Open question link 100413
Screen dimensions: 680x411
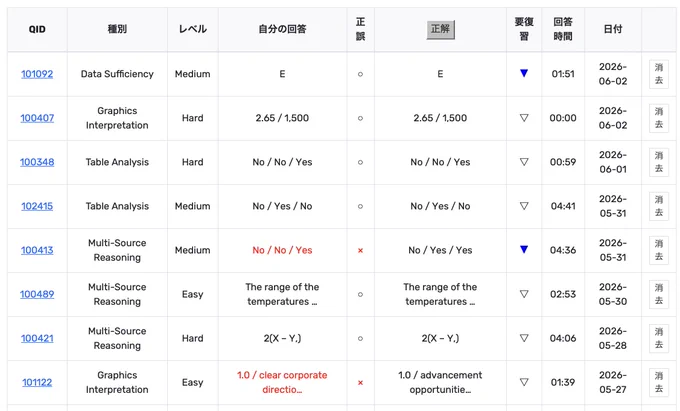(x=37, y=250)
